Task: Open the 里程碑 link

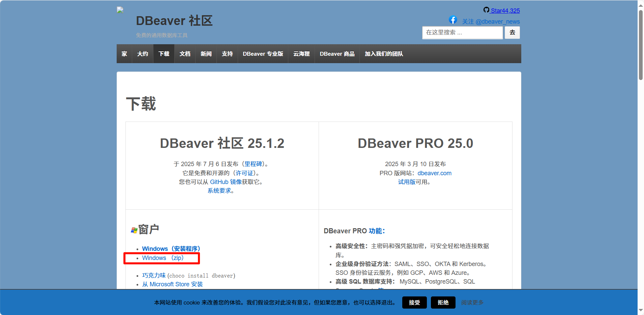Action: pos(253,164)
